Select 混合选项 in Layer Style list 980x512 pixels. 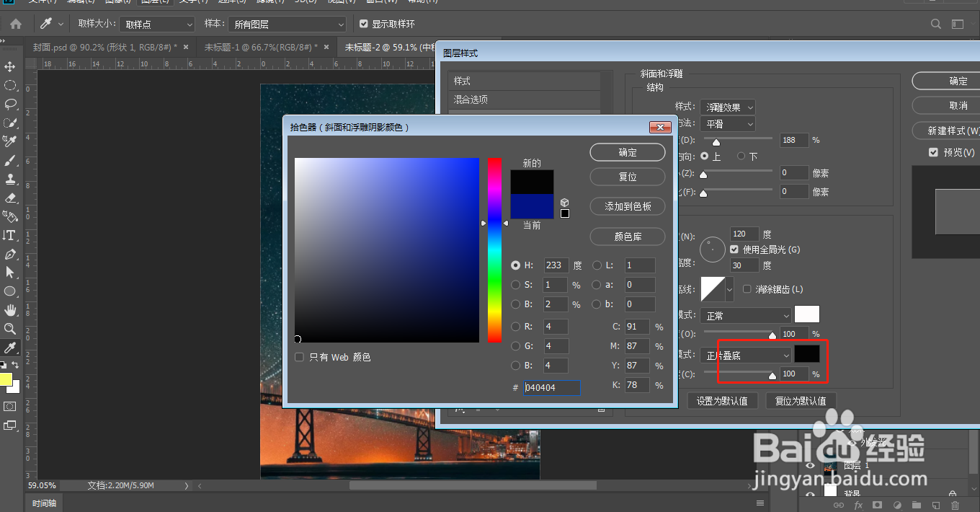[525, 100]
